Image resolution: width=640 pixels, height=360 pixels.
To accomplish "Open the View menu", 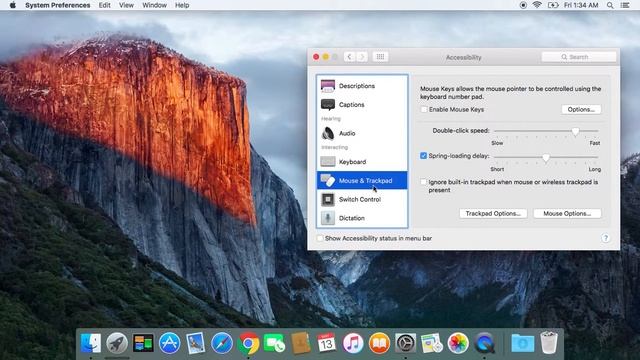I will click(126, 5).
